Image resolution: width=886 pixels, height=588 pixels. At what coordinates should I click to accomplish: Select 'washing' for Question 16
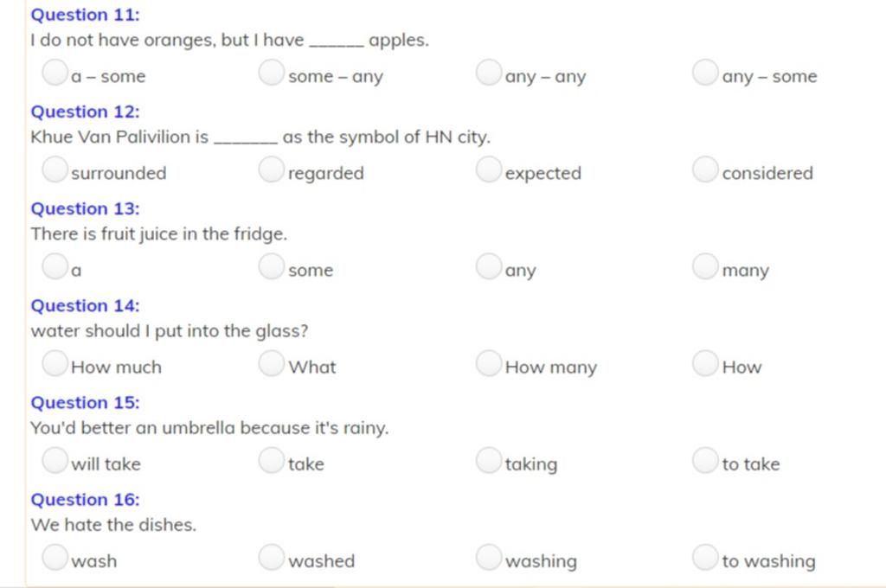(x=489, y=558)
